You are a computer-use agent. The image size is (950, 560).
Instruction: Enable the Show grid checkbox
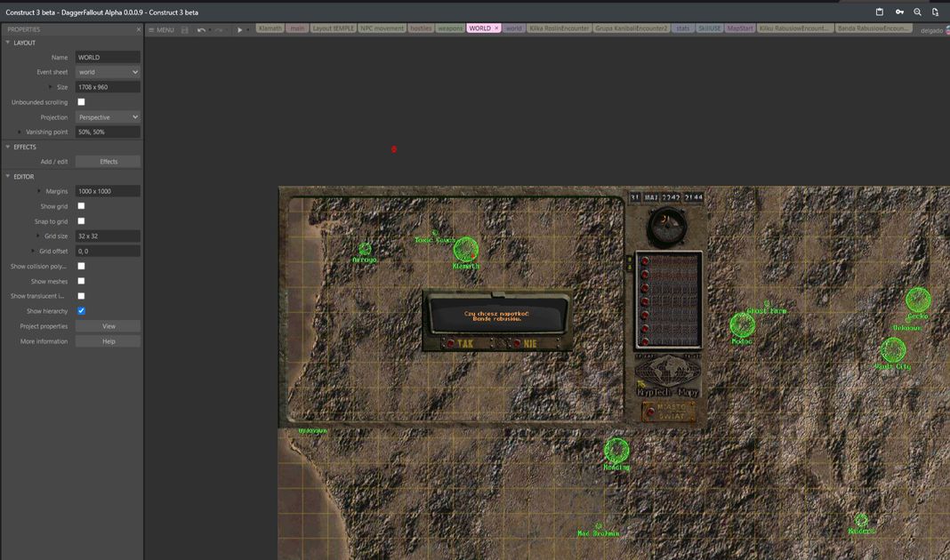81,206
